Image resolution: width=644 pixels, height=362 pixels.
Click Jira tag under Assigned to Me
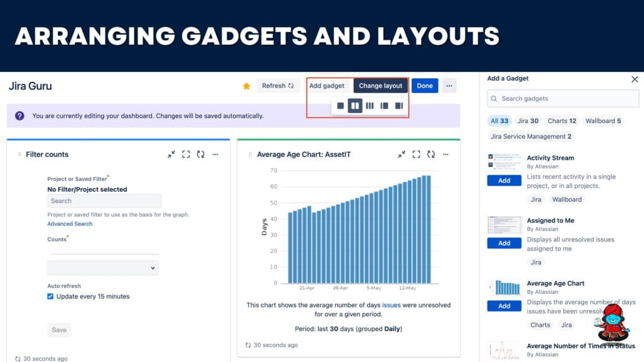(535, 262)
